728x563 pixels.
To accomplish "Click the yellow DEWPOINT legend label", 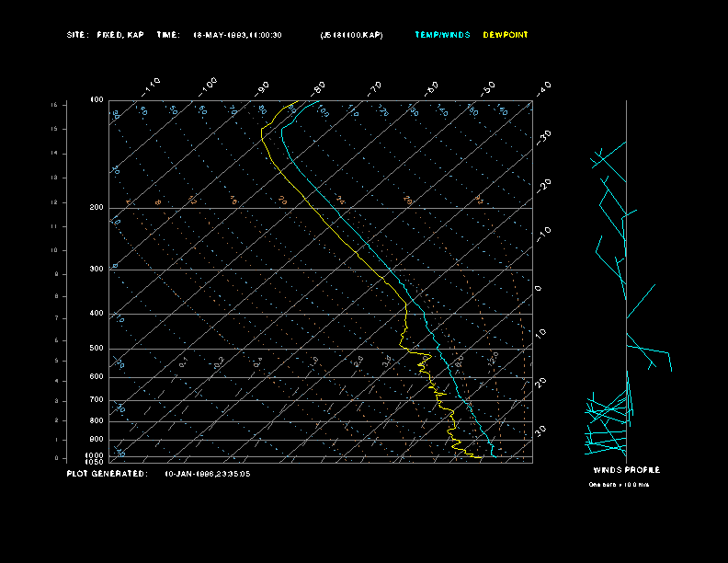I will click(x=506, y=35).
